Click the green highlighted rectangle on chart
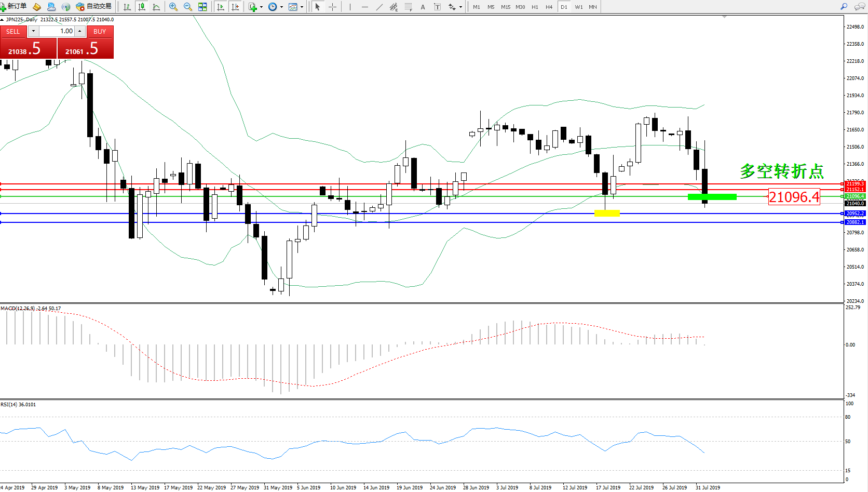This screenshot has height=492, width=868. 712,197
